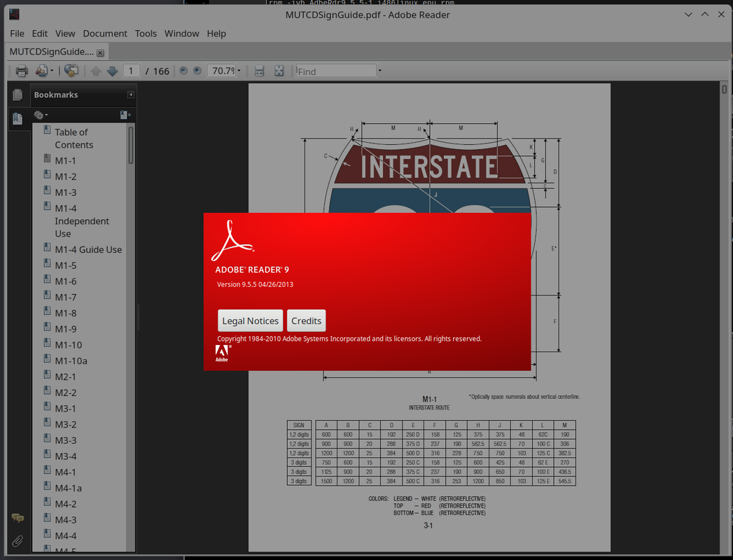Select the M1-9 bookmark
Viewport: 733px width, 560px height.
[65, 329]
